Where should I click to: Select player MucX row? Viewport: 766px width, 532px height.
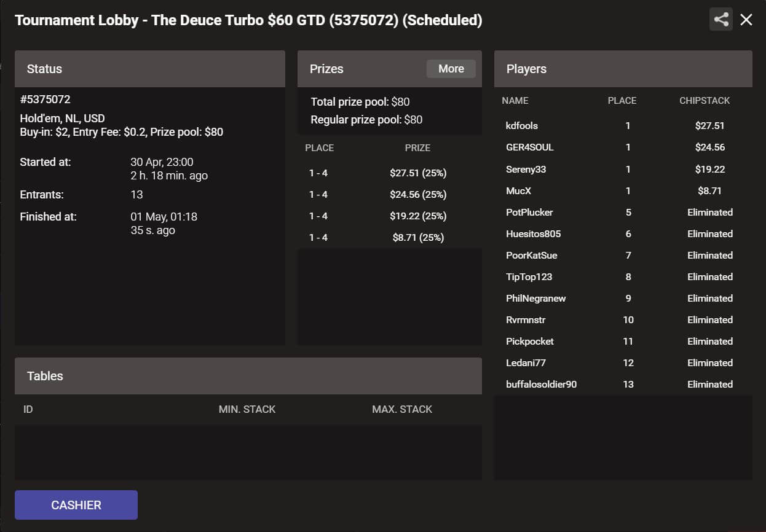[623, 190]
